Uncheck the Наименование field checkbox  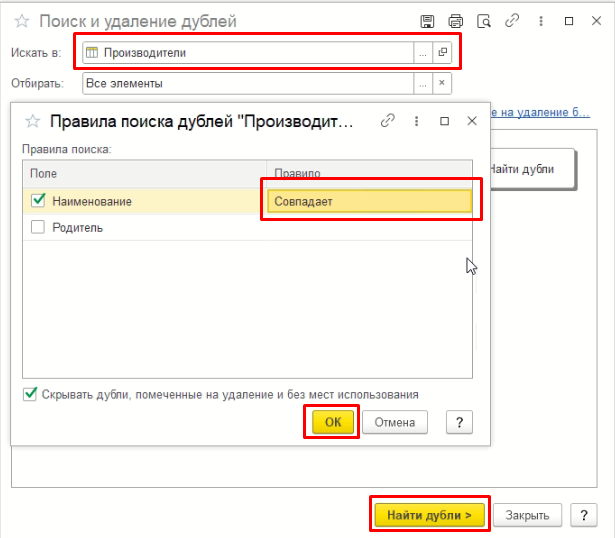pos(38,200)
